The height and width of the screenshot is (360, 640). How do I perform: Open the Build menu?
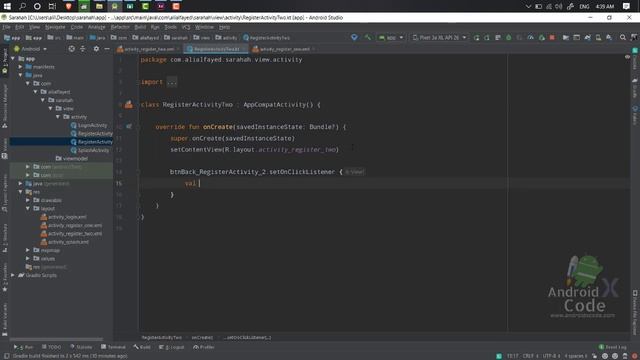click(140, 27)
